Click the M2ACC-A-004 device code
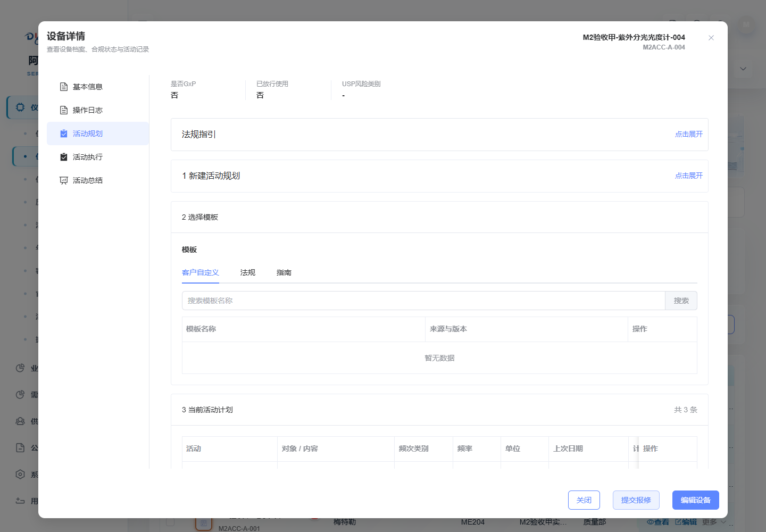The width and height of the screenshot is (766, 532). coord(664,47)
